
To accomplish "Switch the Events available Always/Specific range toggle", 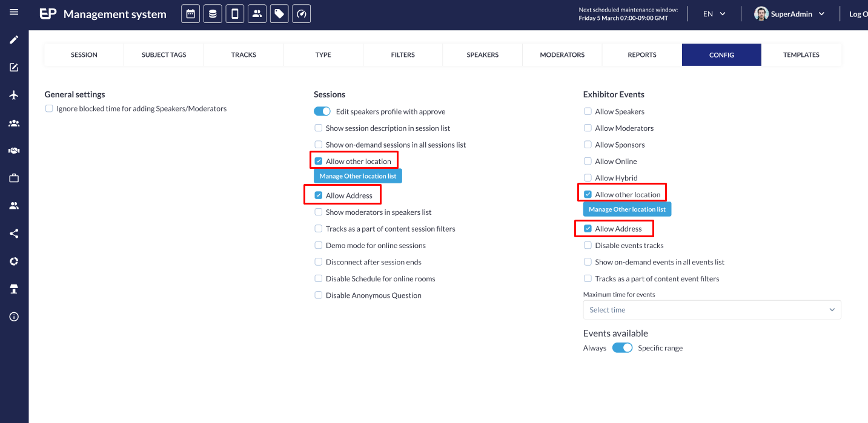I will pyautogui.click(x=622, y=348).
